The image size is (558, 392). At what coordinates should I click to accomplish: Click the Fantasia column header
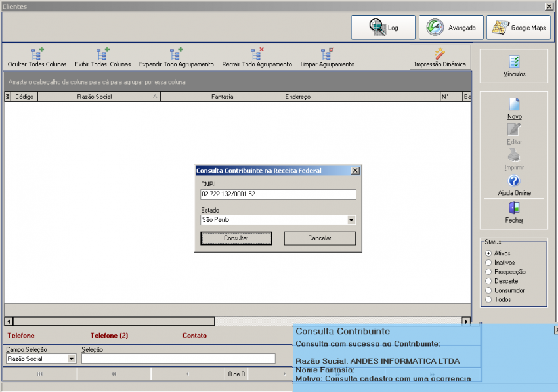click(x=222, y=97)
